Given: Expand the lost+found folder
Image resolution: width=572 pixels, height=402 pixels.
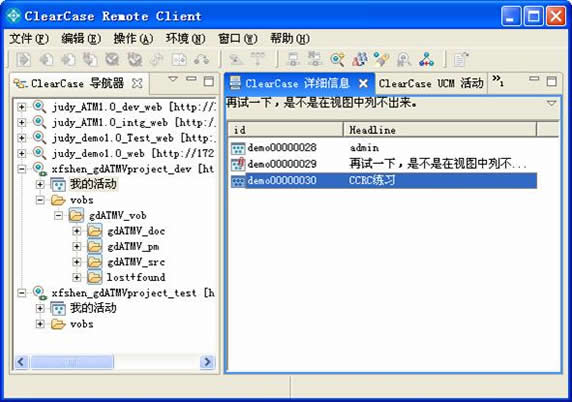Looking at the screenshot, I should pos(76,277).
